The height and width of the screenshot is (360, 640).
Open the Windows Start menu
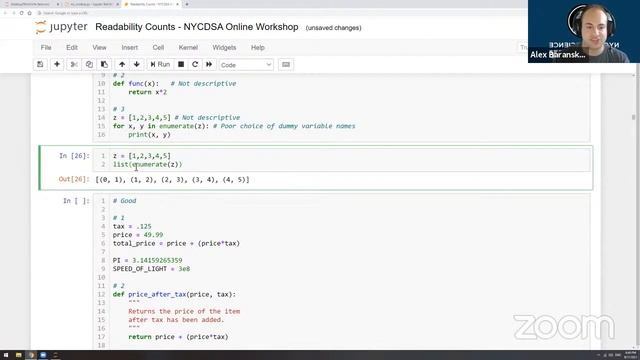coord(6,355)
